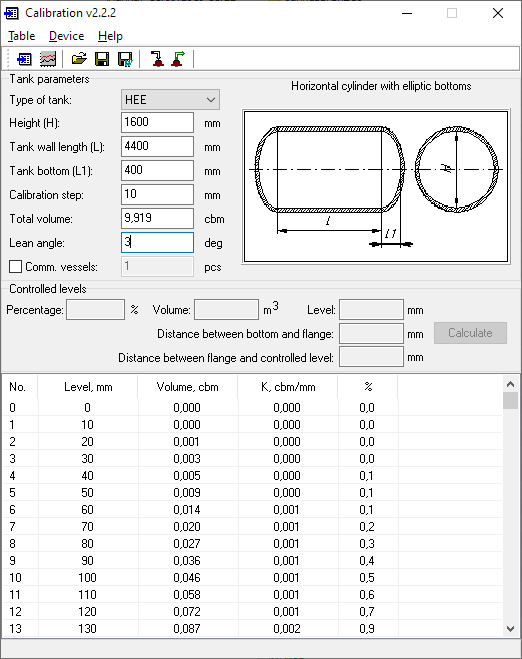
Task: Click the No. column header
Action: pyautogui.click(x=20, y=387)
